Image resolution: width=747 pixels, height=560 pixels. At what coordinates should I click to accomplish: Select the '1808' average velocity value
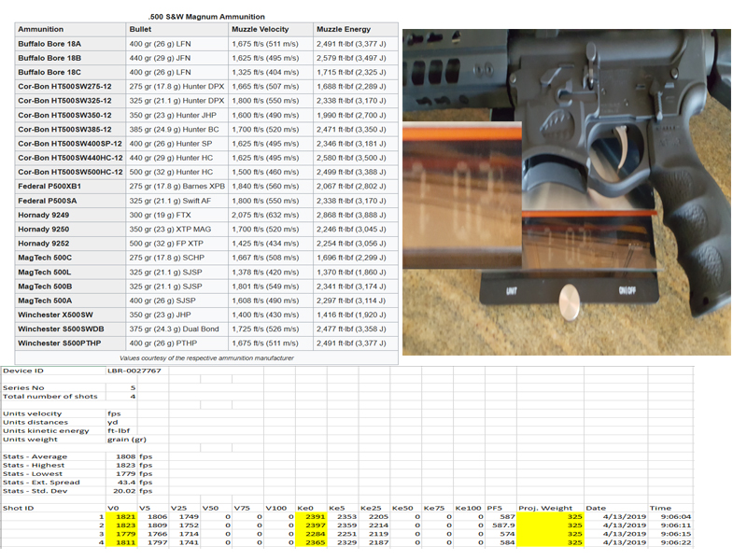click(126, 456)
